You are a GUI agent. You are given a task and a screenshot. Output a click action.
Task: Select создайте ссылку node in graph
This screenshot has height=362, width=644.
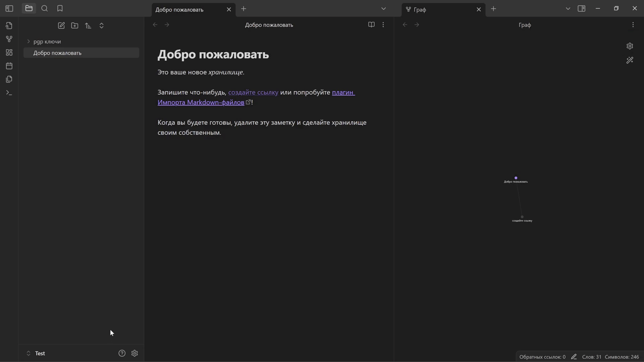pos(522,217)
